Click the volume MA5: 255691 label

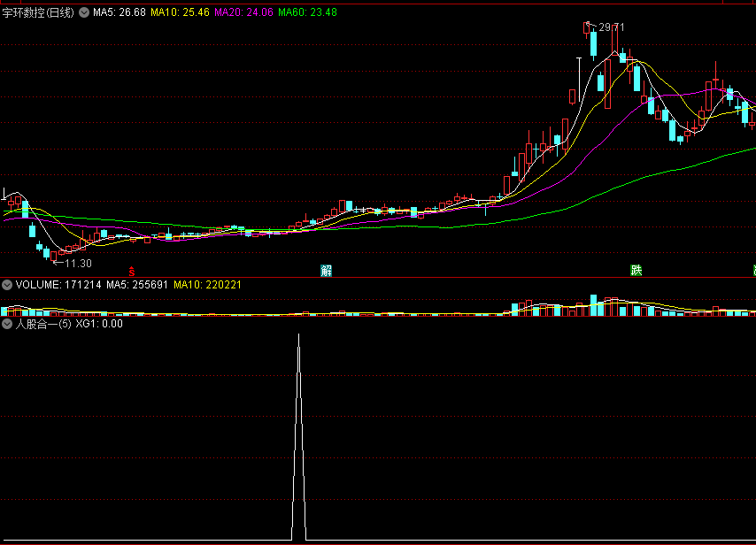(137, 285)
